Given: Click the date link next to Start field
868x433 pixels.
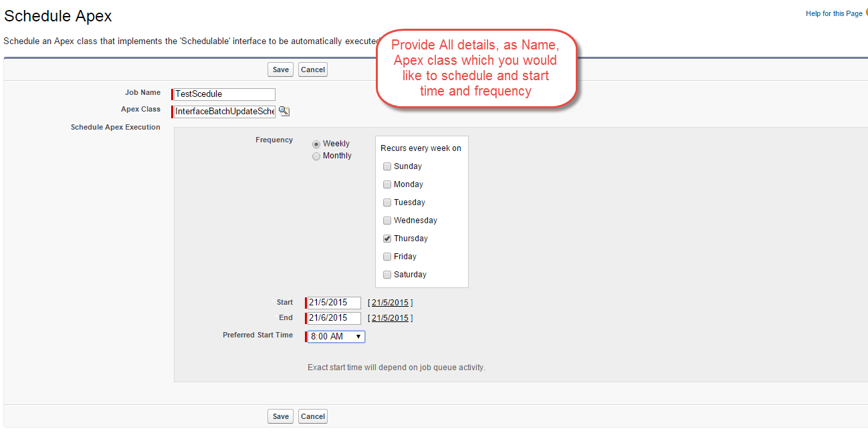Looking at the screenshot, I should pyautogui.click(x=390, y=303).
